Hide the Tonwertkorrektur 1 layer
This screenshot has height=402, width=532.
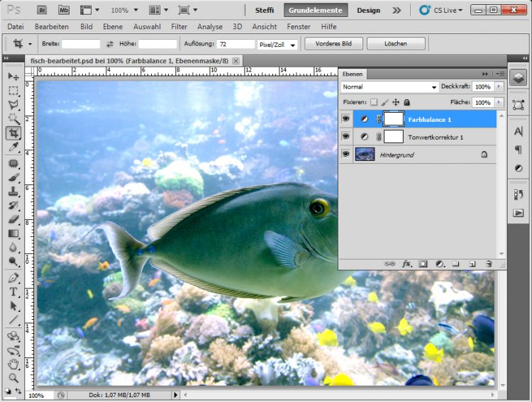click(x=345, y=136)
